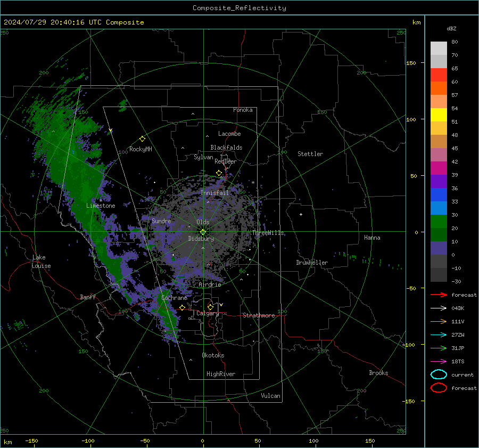Click the red forecast arrow legend icon
Viewport: 479px width, 448px height.
439,295
